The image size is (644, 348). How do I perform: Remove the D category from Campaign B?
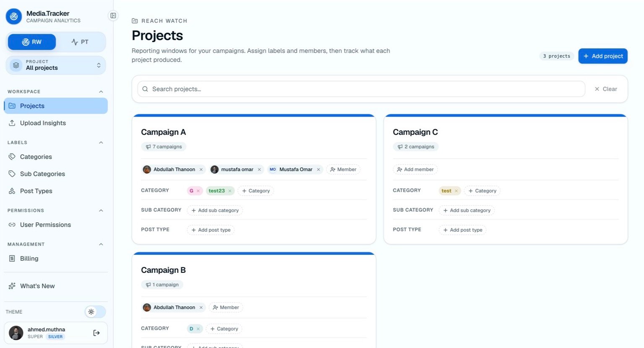[x=198, y=329]
